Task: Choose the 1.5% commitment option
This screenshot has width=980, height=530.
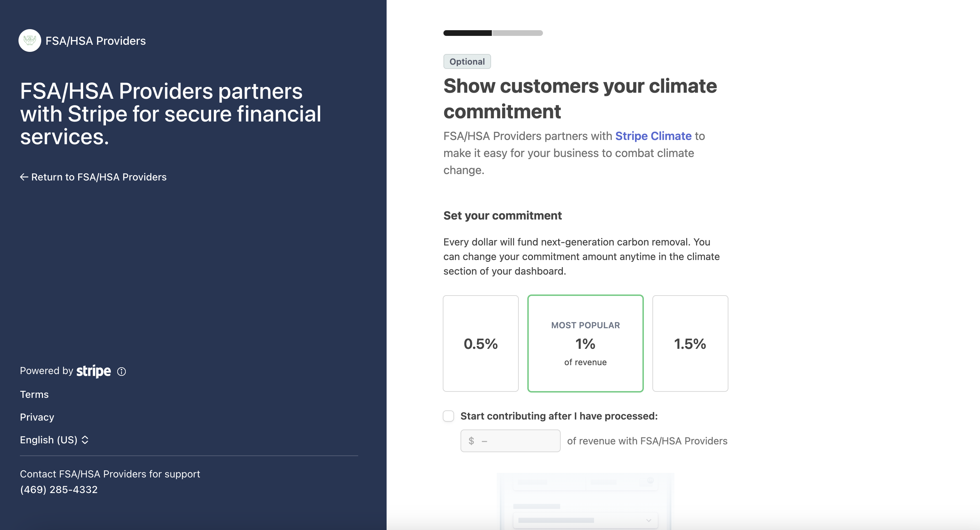Action: (x=690, y=343)
